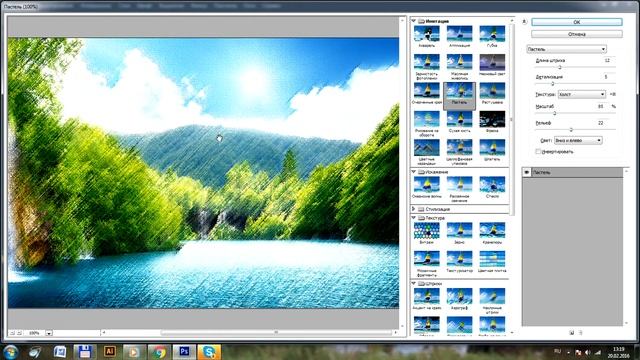Select the Аэрограф stroke thumbnail
Screen dimensions: 640x360
tap(459, 296)
